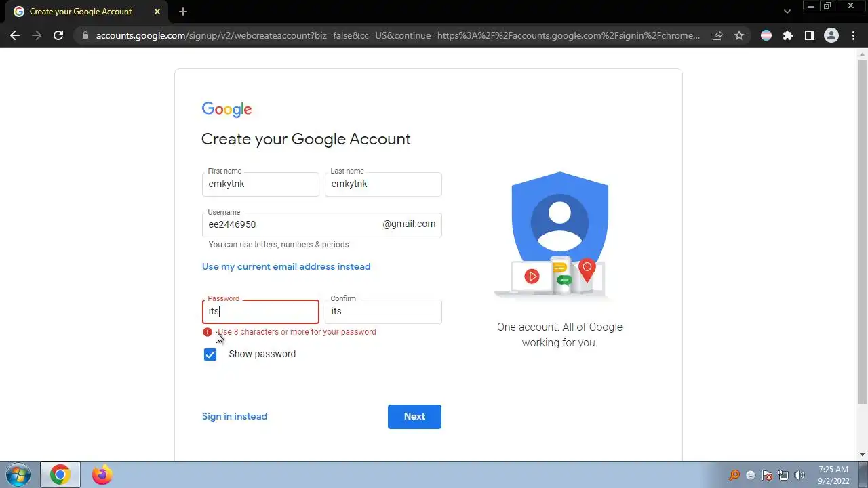This screenshot has height=488, width=868.
Task: Open the network tray icon
Action: (783, 475)
